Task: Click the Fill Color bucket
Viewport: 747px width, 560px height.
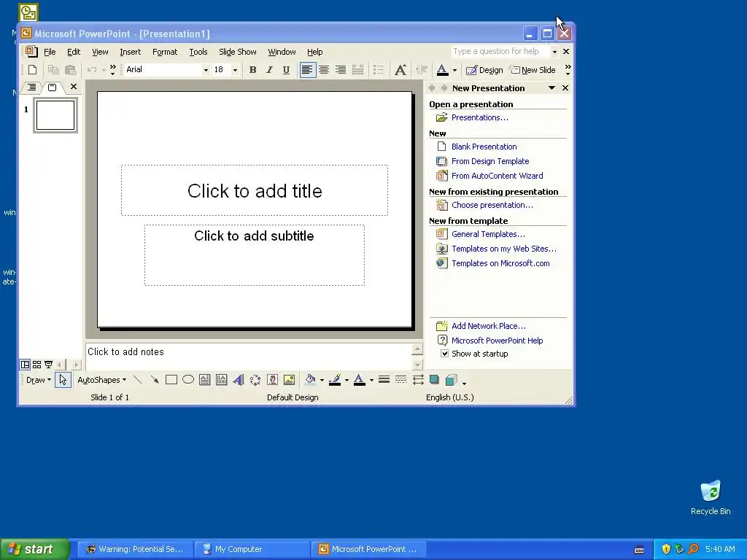Action: (x=310, y=380)
